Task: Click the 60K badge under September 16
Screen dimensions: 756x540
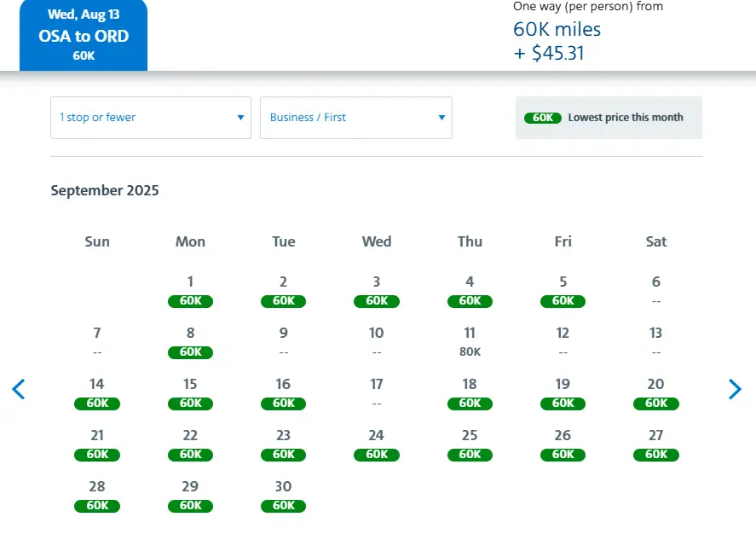Action: click(x=283, y=404)
